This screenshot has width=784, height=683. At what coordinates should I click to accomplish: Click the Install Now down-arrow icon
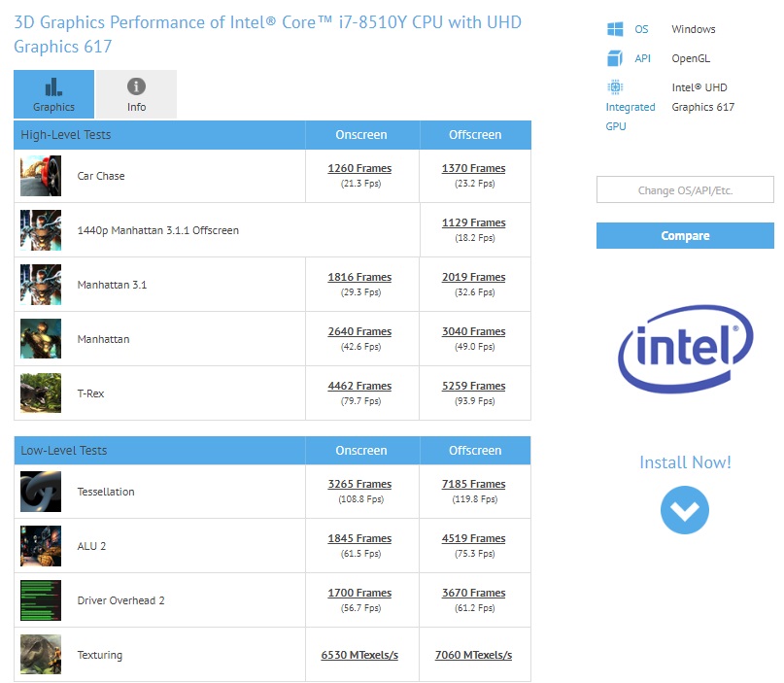click(685, 510)
